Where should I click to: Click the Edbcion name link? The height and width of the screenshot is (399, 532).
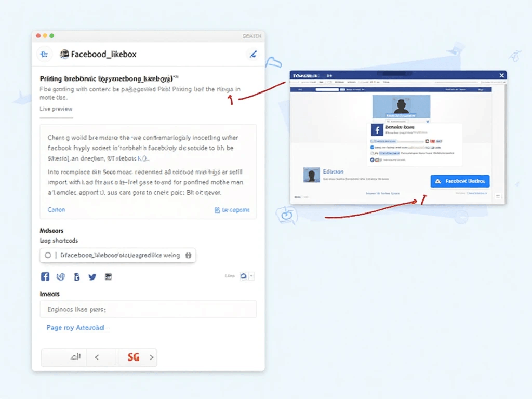[333, 171]
